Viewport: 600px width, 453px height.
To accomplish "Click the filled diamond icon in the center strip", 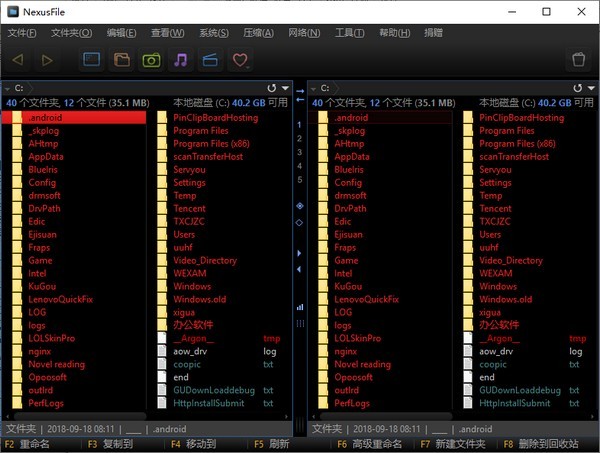I will pos(300,206).
